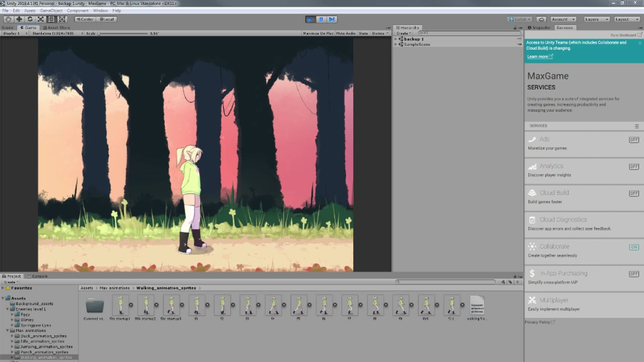
Task: Switch to the Scene tab
Action: [x=7, y=27]
